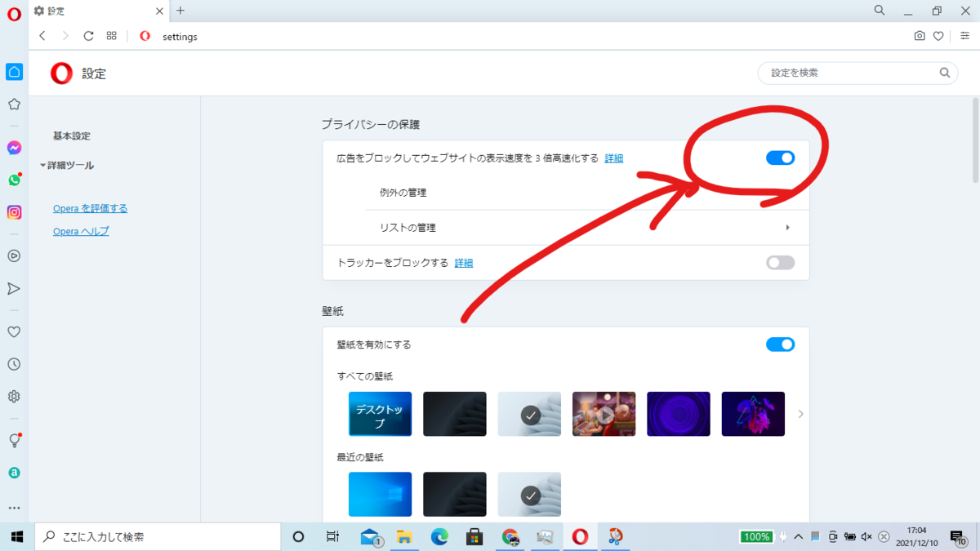Open the Messenger sidebar icon
Viewport: 980px width, 551px height.
14,148
